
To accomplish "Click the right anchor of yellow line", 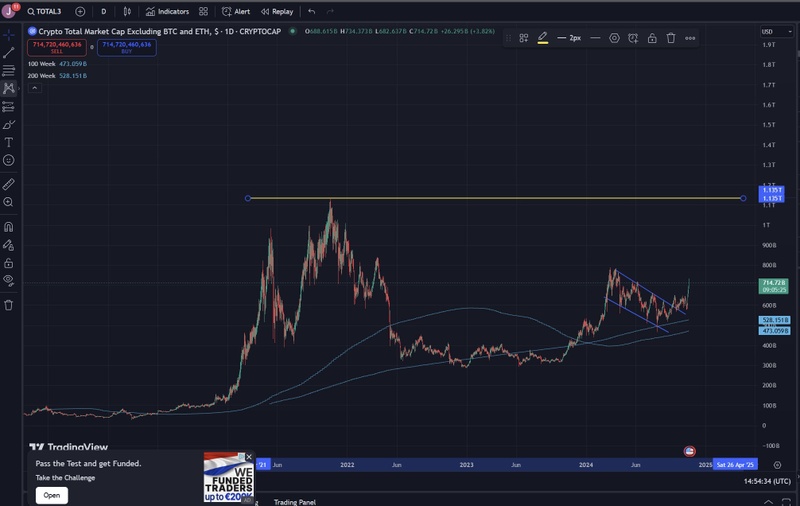I will click(743, 198).
